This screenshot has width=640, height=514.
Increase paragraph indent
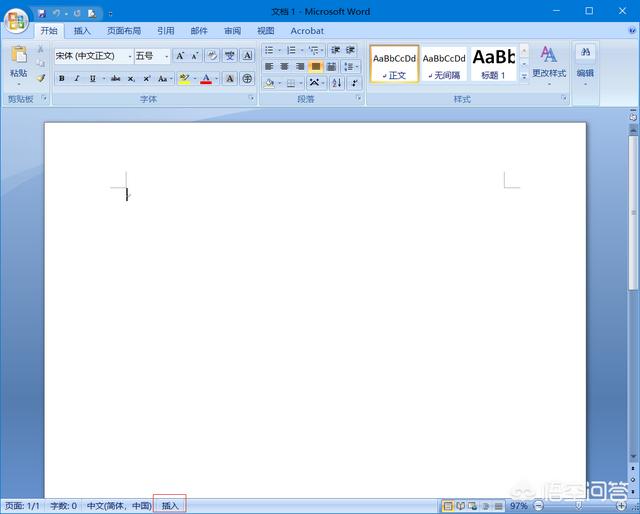[350, 50]
